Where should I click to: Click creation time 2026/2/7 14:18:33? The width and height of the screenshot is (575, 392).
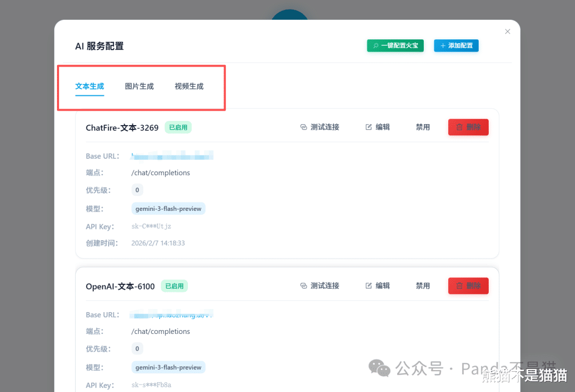158,243
